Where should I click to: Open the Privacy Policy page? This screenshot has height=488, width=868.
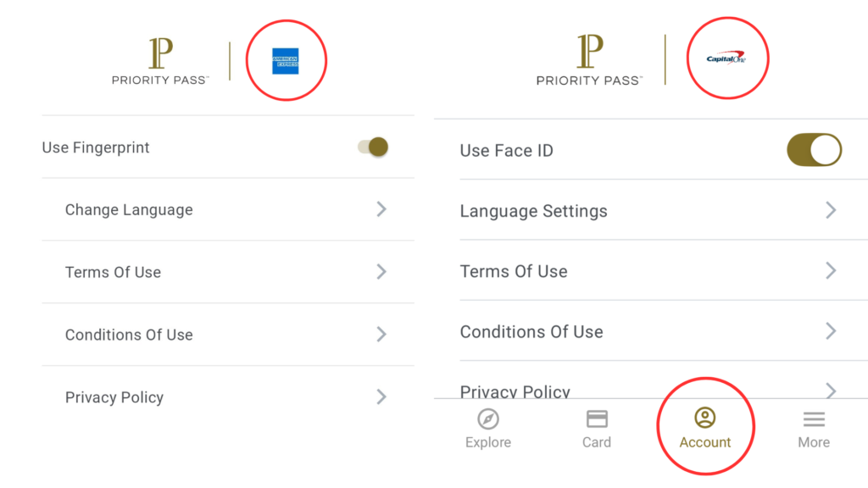pos(114,396)
